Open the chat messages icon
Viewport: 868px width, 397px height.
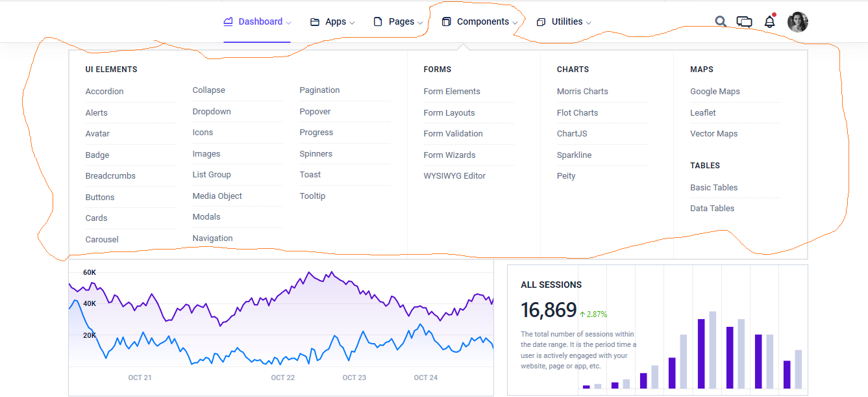744,22
